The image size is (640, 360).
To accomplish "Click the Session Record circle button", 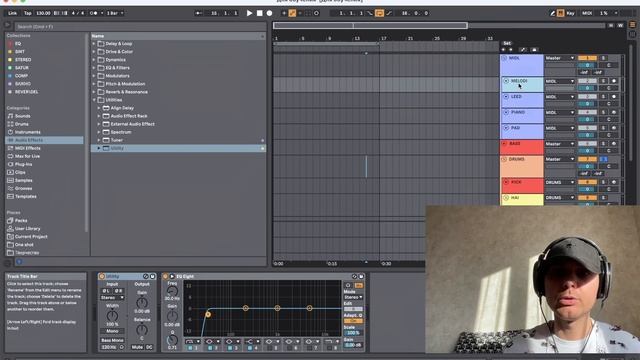I will [316, 13].
